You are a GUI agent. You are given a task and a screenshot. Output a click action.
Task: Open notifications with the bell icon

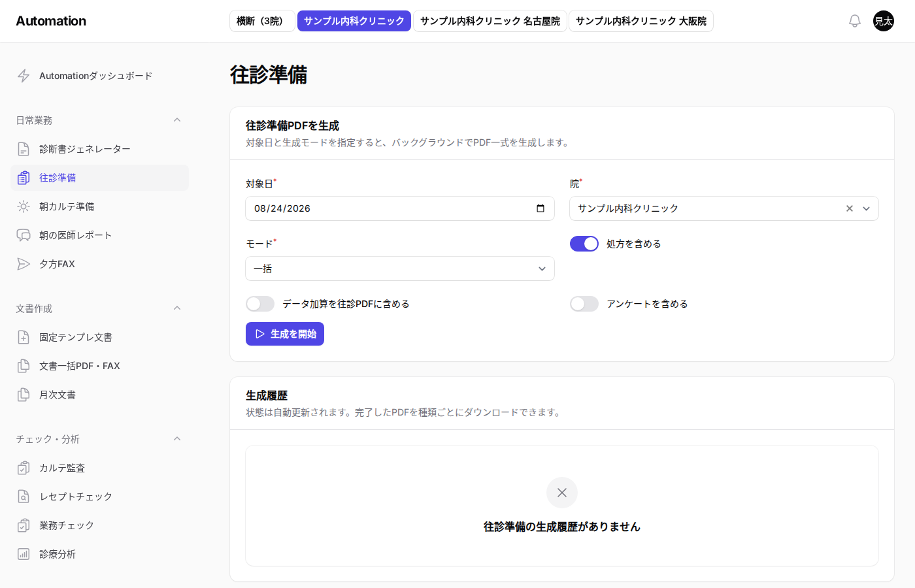pyautogui.click(x=855, y=21)
